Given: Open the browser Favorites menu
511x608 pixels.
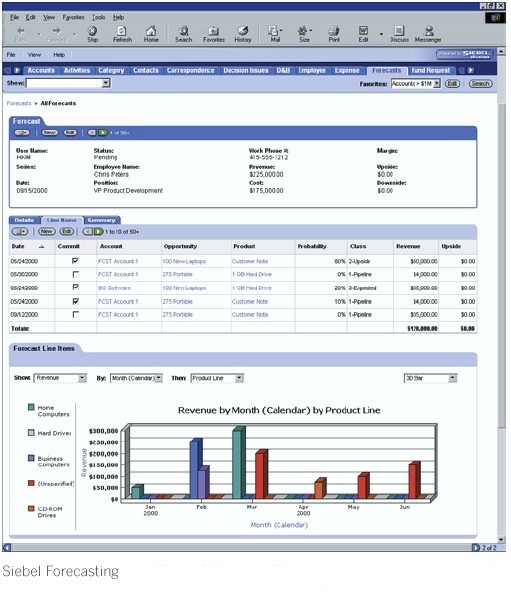Looking at the screenshot, I should [x=73, y=17].
